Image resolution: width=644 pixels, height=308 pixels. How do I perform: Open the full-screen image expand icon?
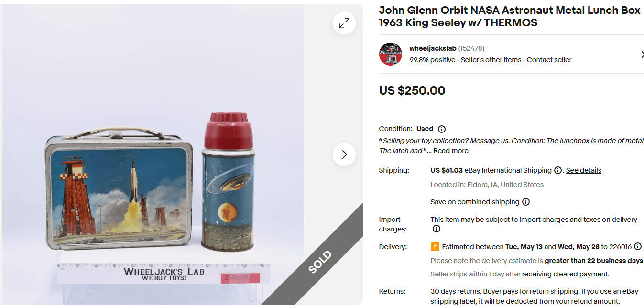tap(344, 23)
